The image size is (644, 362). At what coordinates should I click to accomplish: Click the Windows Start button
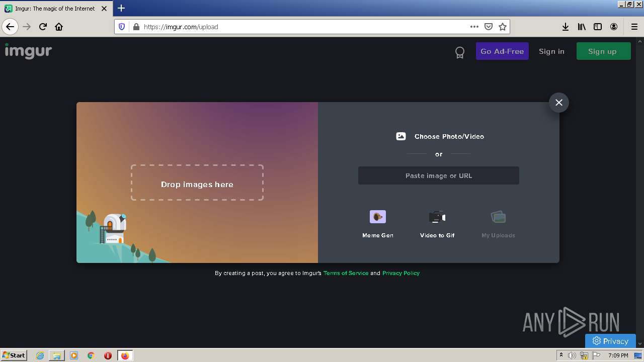[x=14, y=355]
